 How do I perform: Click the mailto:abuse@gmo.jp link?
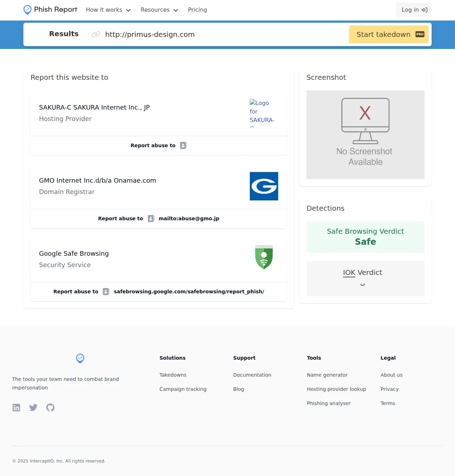[189, 218]
